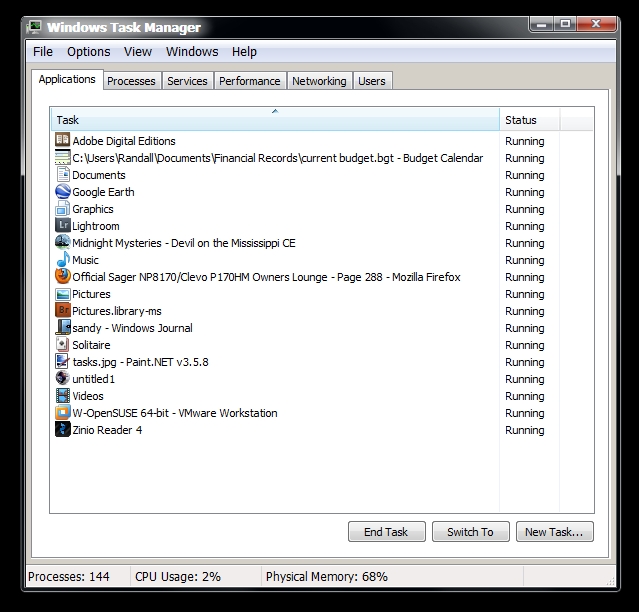Select the Documents task name
639x612 pixels.
(99, 175)
